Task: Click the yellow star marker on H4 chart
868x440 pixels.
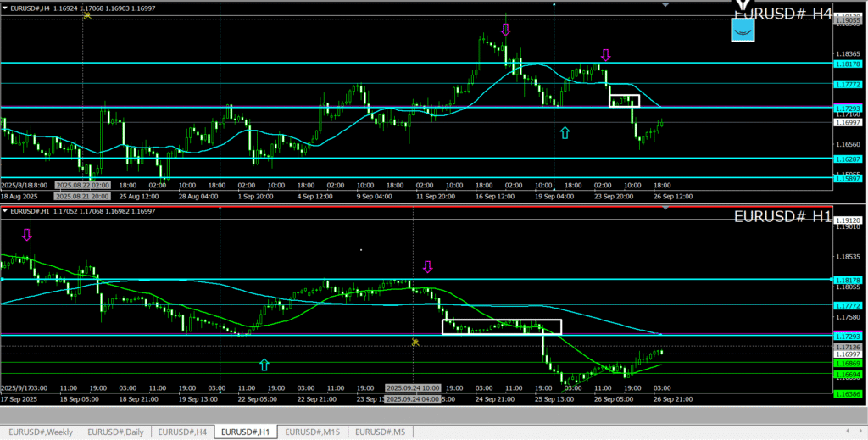Action: point(86,15)
